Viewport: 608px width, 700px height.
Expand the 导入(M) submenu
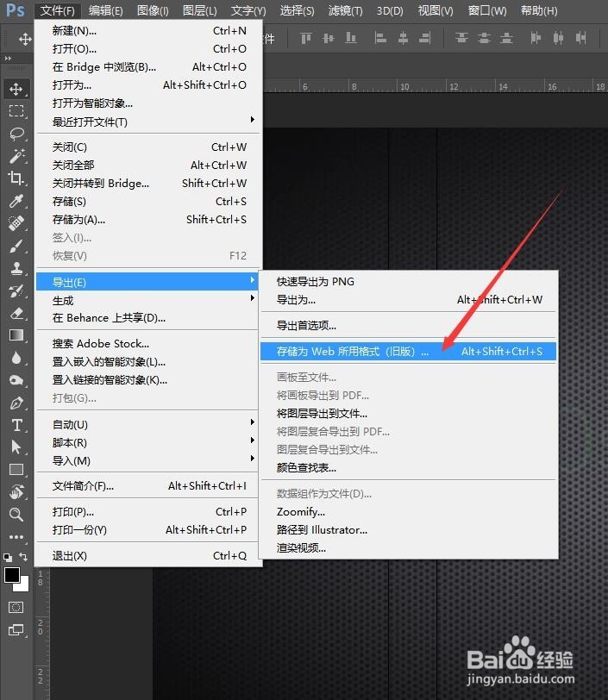point(147,460)
